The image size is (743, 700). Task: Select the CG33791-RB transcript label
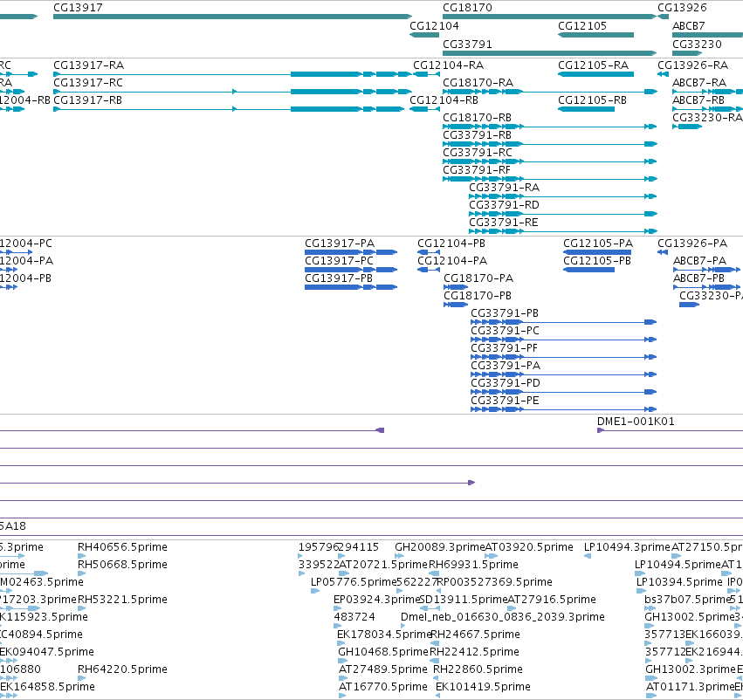coord(478,135)
